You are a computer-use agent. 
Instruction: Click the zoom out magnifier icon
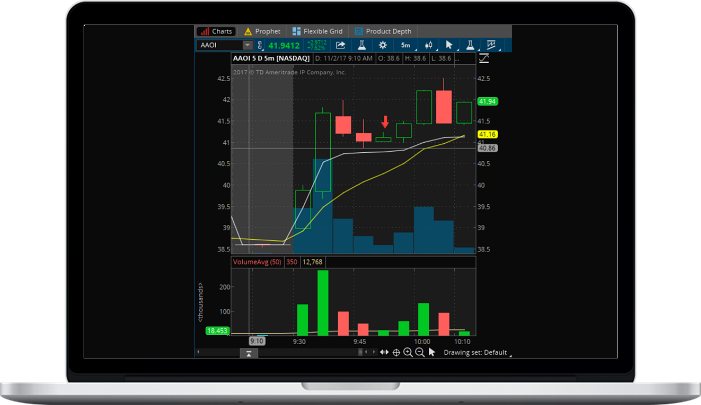(x=420, y=352)
